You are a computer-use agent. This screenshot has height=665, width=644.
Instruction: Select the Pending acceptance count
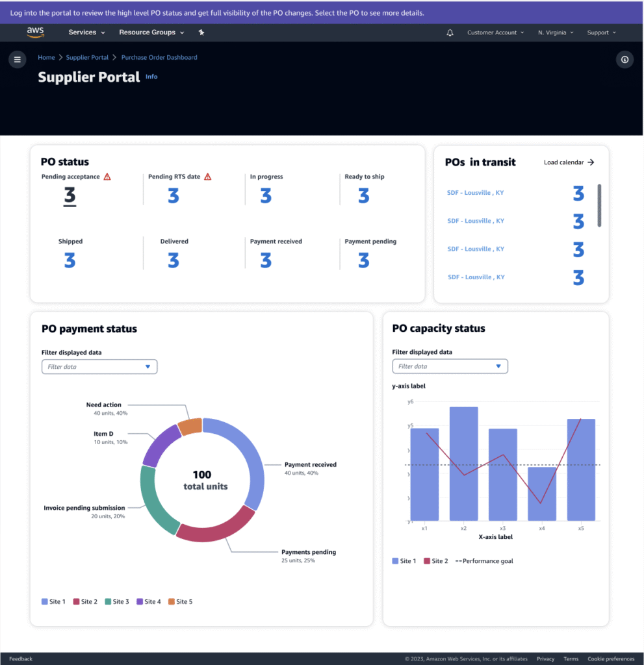[x=70, y=195]
